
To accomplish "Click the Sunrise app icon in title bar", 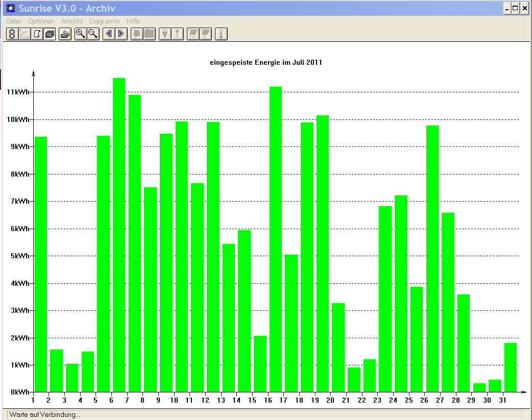I will click(x=11, y=8).
